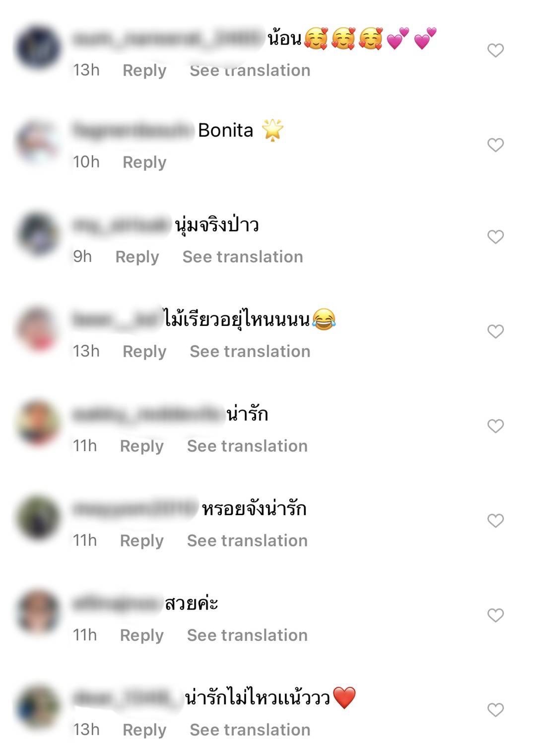
Task: See translation of the "นุ่มจริงป่าว" comment
Action: click(243, 257)
